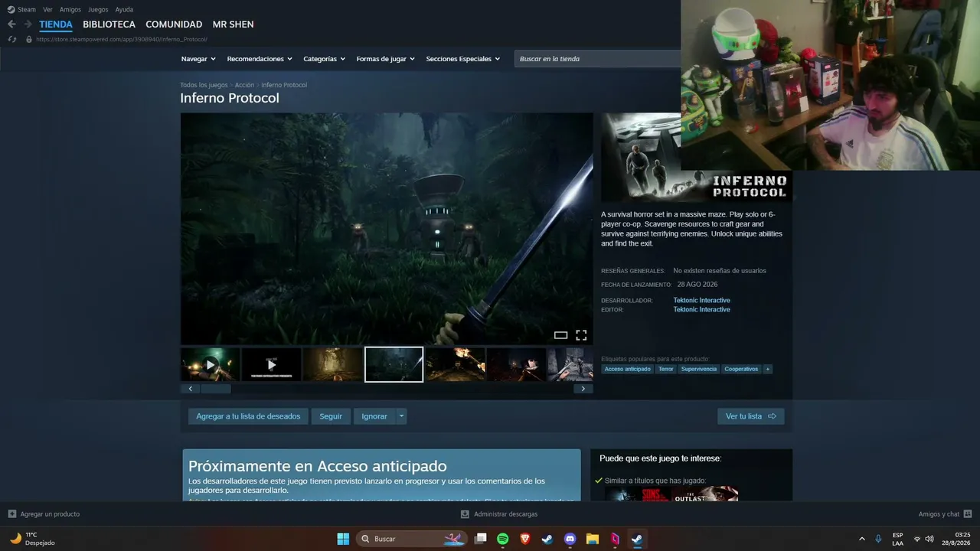
Task: Open the pink app icon in taskbar
Action: coord(614,539)
